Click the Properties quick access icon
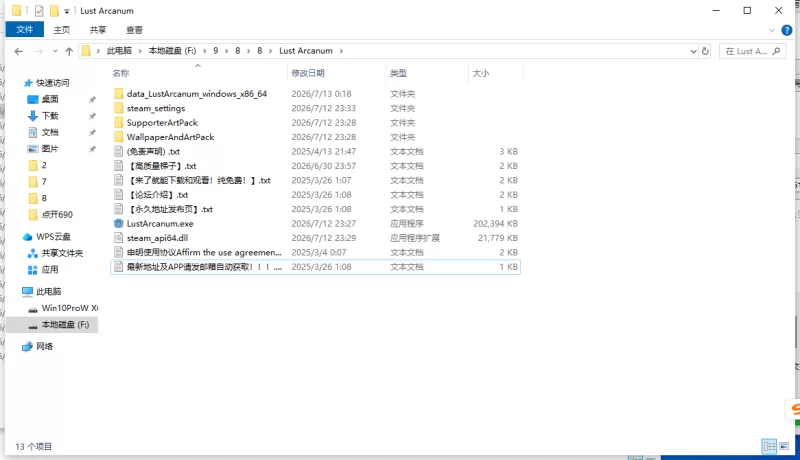The image size is (800, 460). (x=39, y=11)
